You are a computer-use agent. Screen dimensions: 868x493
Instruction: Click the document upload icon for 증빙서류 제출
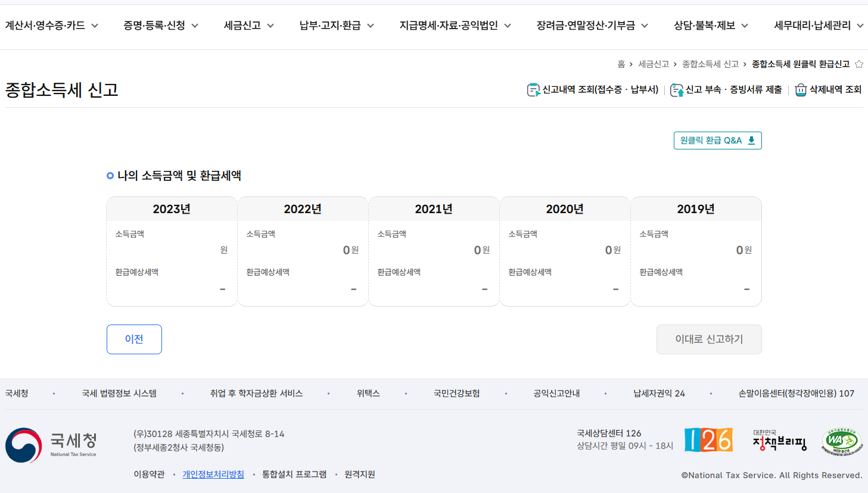coord(677,90)
